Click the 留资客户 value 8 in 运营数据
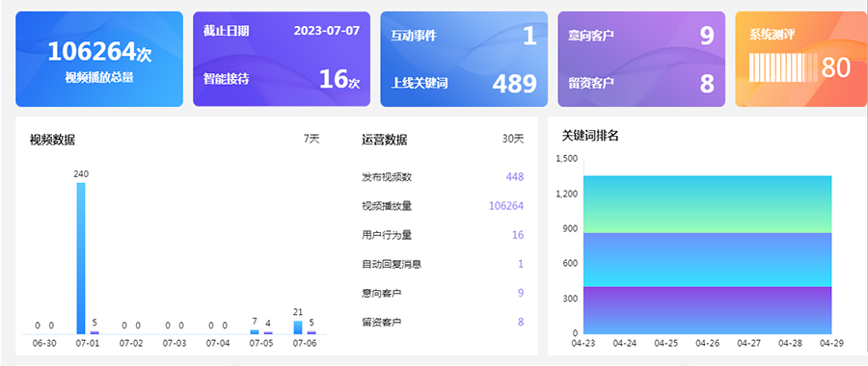The image size is (868, 366). [521, 322]
